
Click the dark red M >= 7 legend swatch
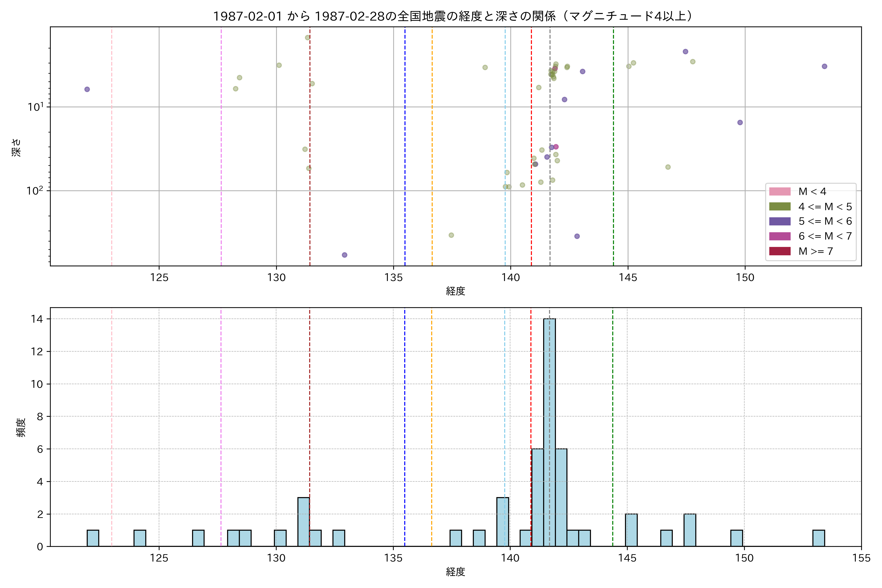click(x=780, y=251)
